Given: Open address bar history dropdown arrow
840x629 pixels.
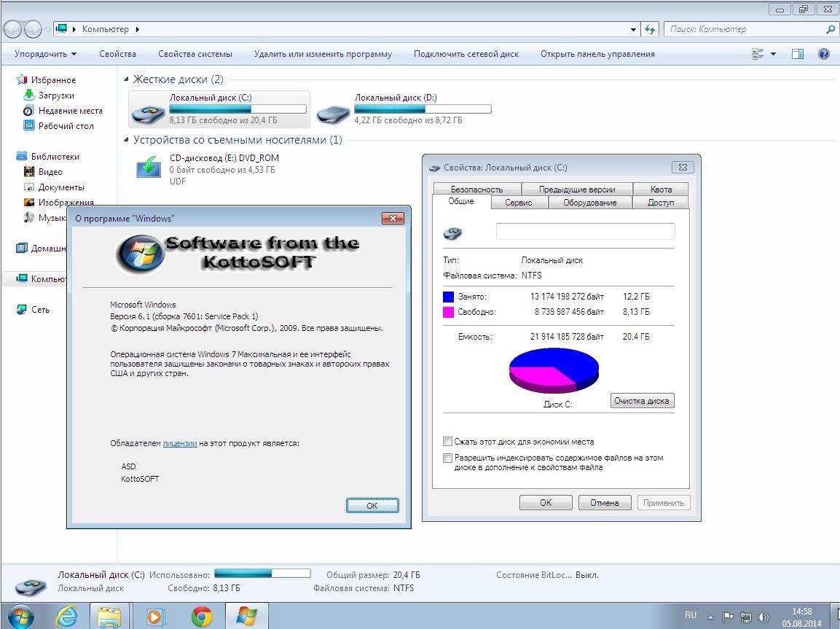Looking at the screenshot, I should [x=634, y=29].
